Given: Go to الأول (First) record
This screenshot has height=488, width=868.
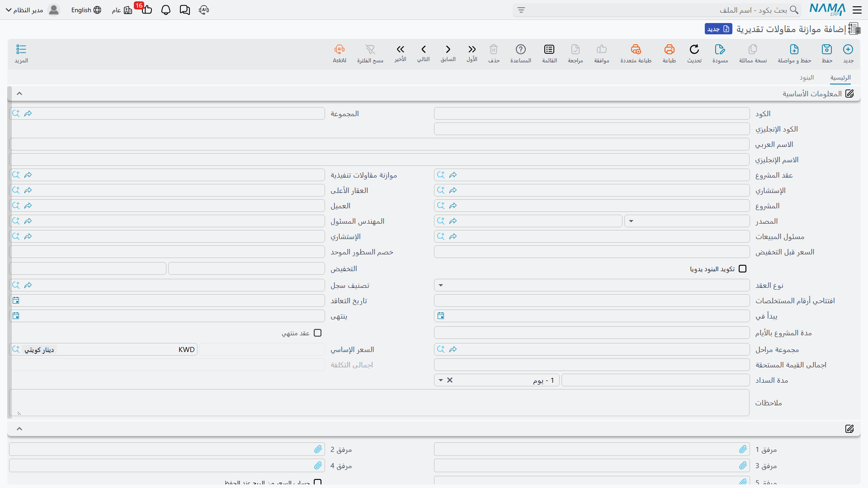Looking at the screenshot, I should (x=472, y=49).
